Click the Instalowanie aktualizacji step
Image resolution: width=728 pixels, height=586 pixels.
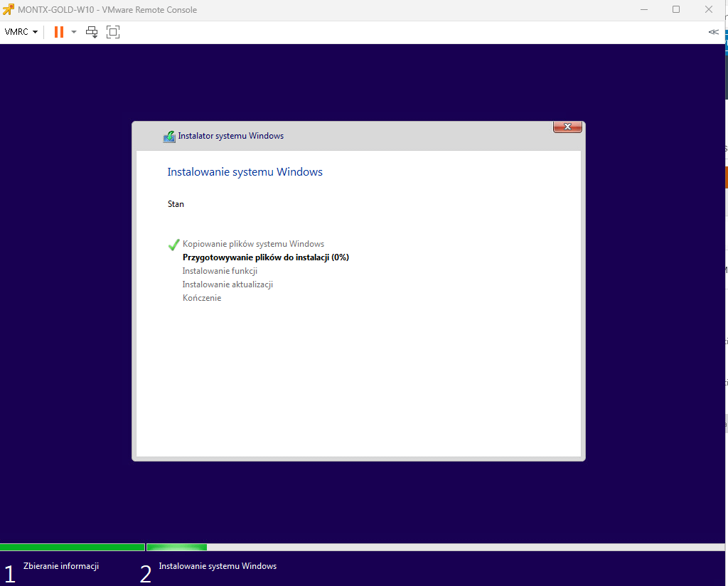click(x=227, y=284)
